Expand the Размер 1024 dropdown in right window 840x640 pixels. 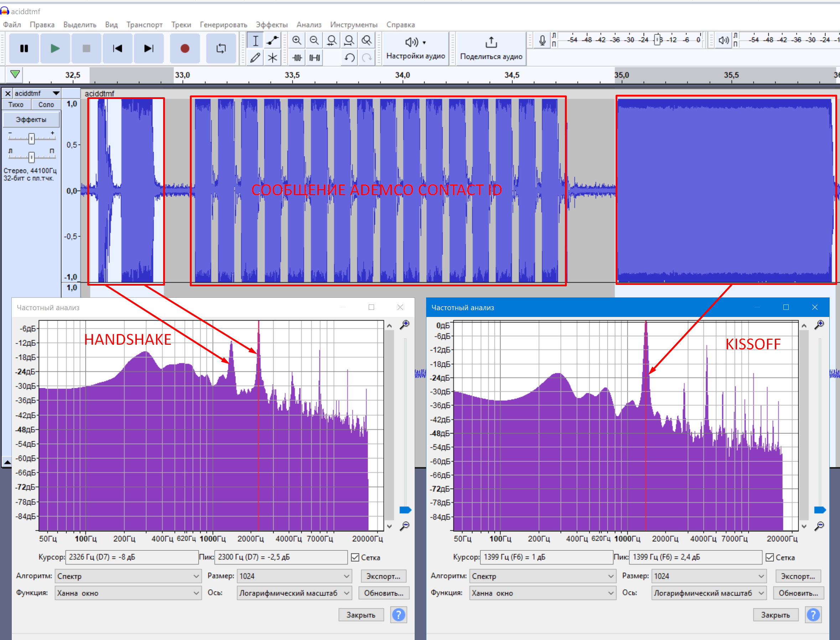[709, 576]
